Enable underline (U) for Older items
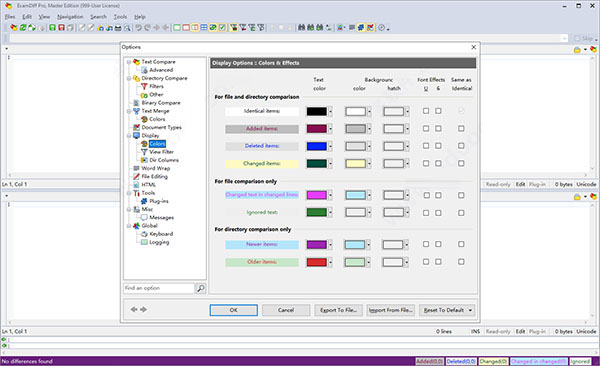Viewport: 600px width, 366px height. click(x=426, y=261)
